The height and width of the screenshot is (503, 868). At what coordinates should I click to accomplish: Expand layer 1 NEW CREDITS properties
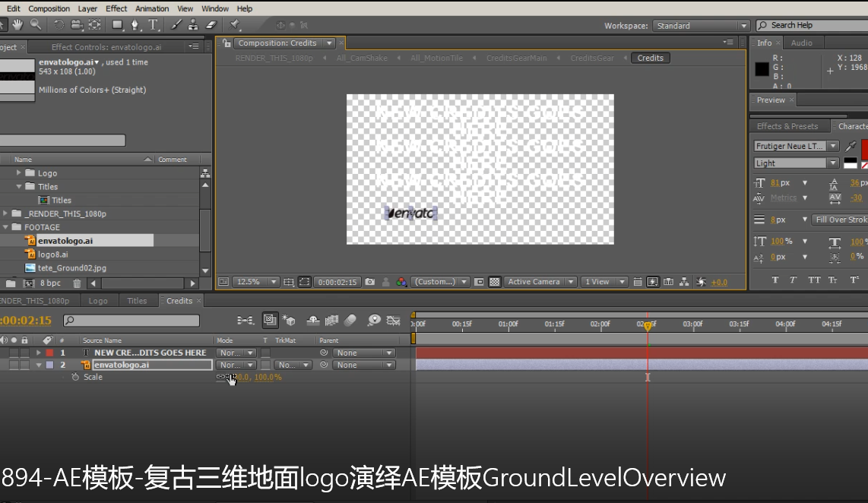tap(38, 353)
